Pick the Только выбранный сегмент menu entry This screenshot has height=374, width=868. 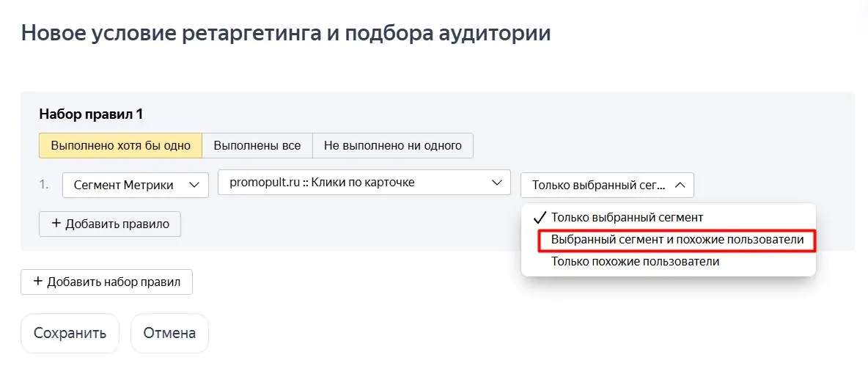pos(628,218)
